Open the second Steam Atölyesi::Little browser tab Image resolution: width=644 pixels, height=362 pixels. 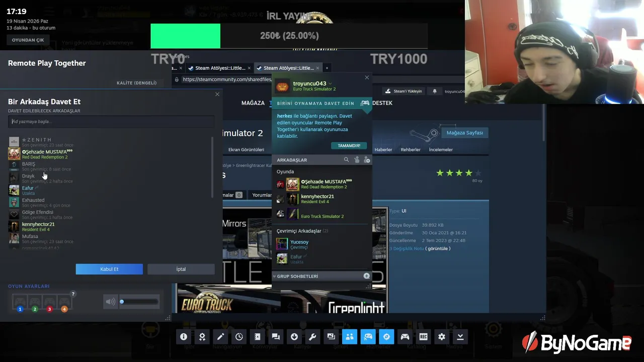[288, 68]
